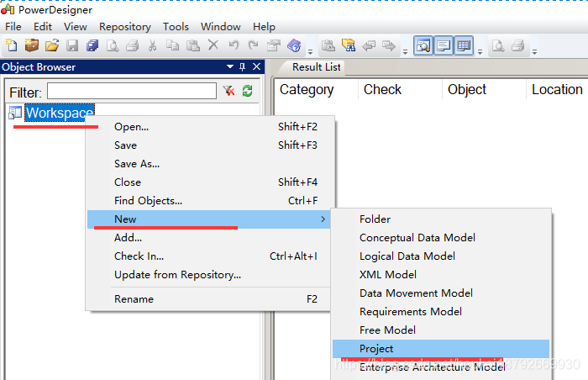Open the Help menu
The width and height of the screenshot is (588, 380).
pyautogui.click(x=264, y=27)
